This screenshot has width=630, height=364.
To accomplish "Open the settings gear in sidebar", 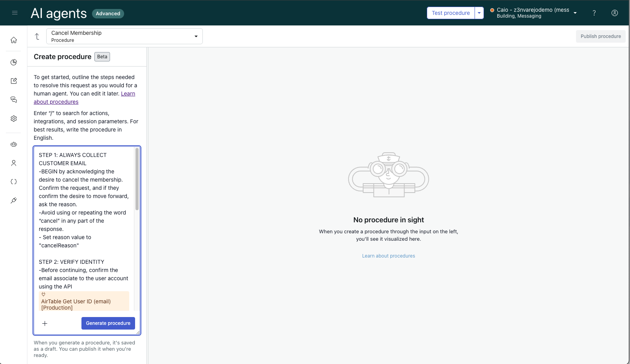I will point(14,119).
